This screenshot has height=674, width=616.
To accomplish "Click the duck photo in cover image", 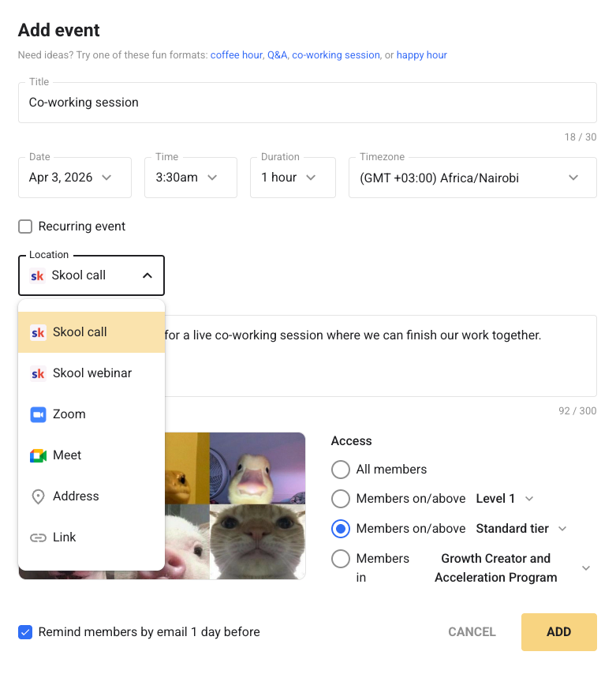I will click(x=257, y=468).
